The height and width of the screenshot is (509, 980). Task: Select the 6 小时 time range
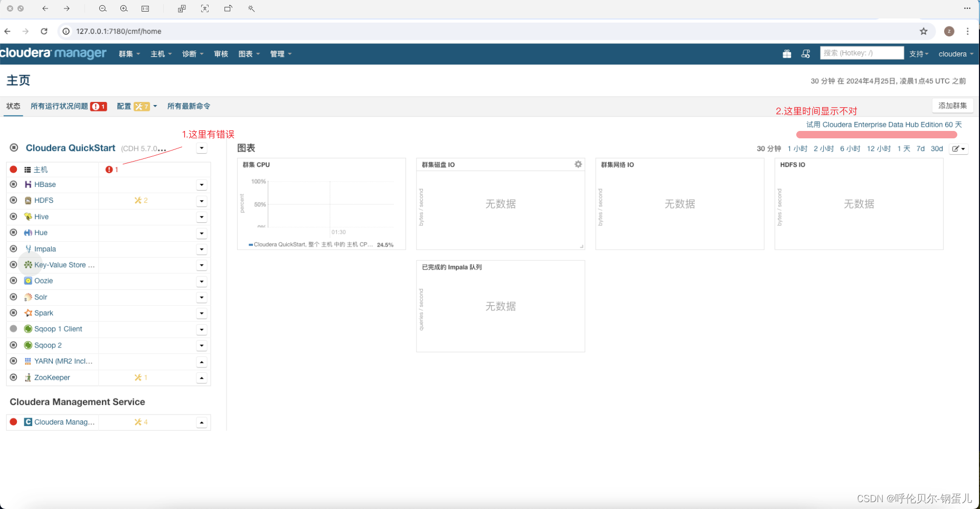850,149
